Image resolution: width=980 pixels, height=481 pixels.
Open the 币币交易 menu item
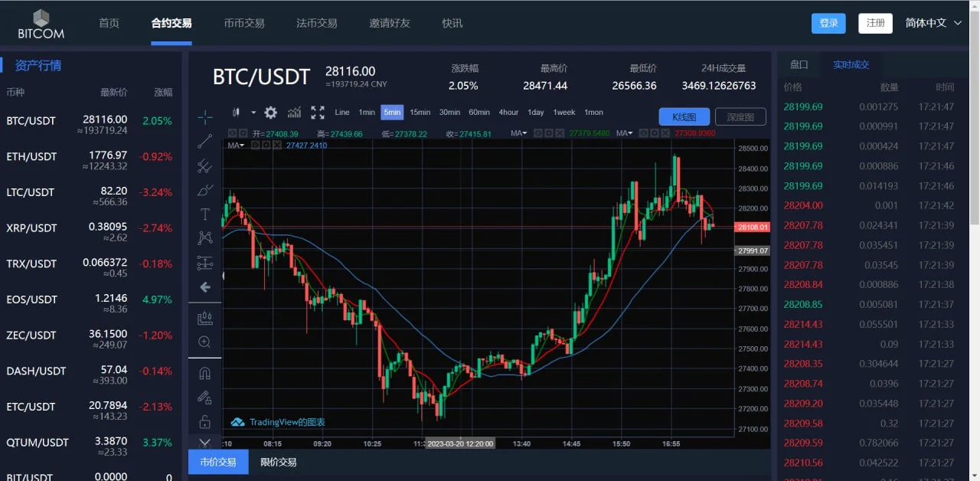tap(244, 23)
